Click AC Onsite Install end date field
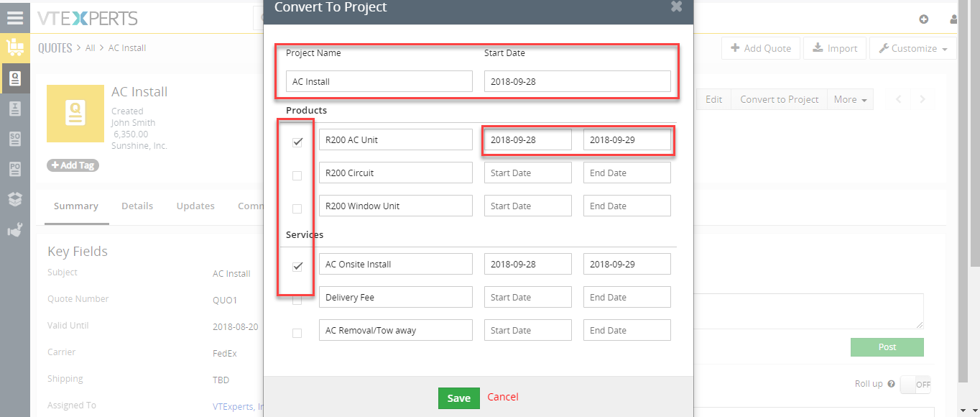 click(627, 264)
